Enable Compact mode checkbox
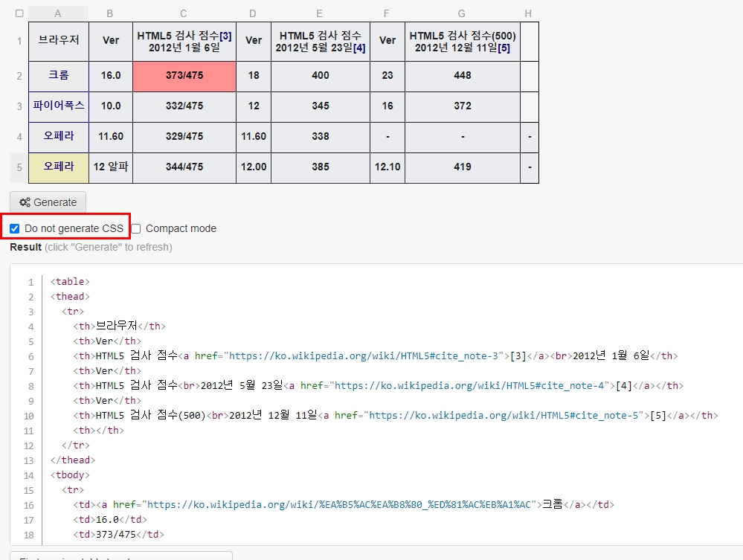743x560 pixels. click(136, 229)
